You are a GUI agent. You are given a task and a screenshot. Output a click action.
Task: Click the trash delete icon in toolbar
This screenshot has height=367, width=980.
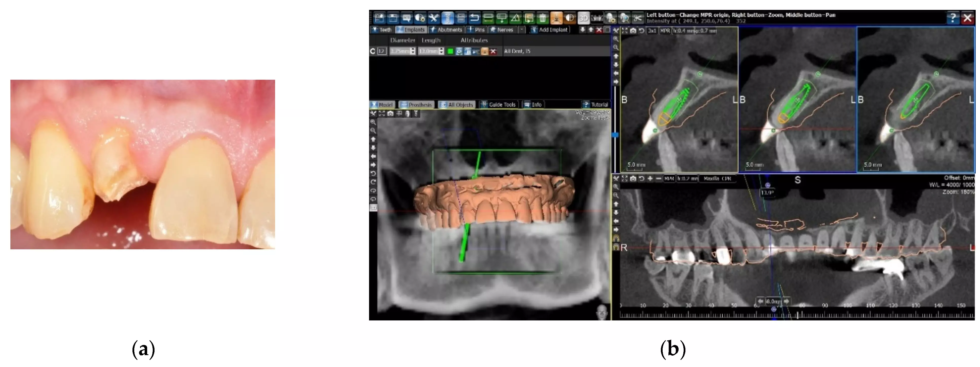click(x=543, y=18)
